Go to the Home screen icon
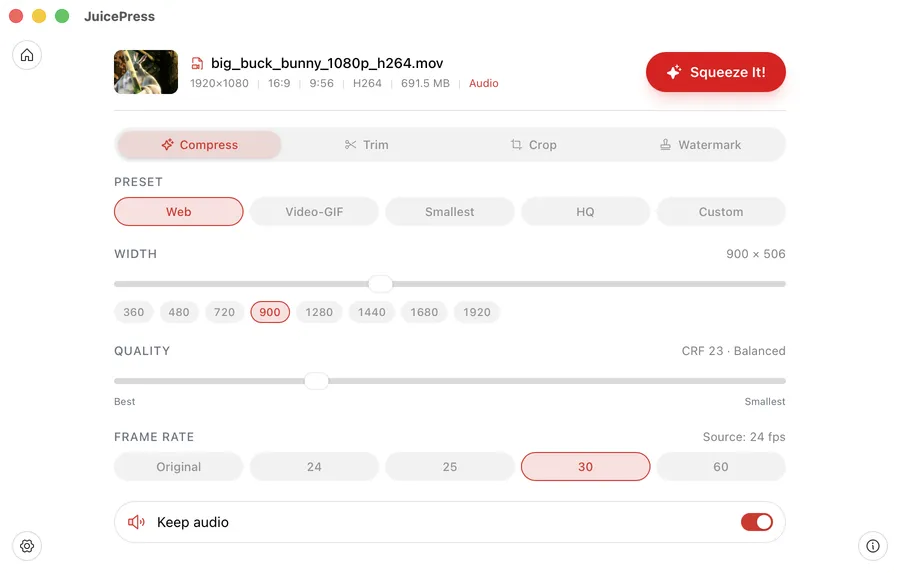This screenshot has width=900, height=573. [27, 55]
